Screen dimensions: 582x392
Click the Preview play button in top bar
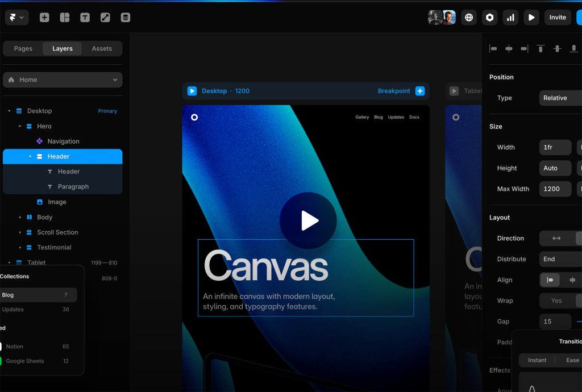pos(531,18)
